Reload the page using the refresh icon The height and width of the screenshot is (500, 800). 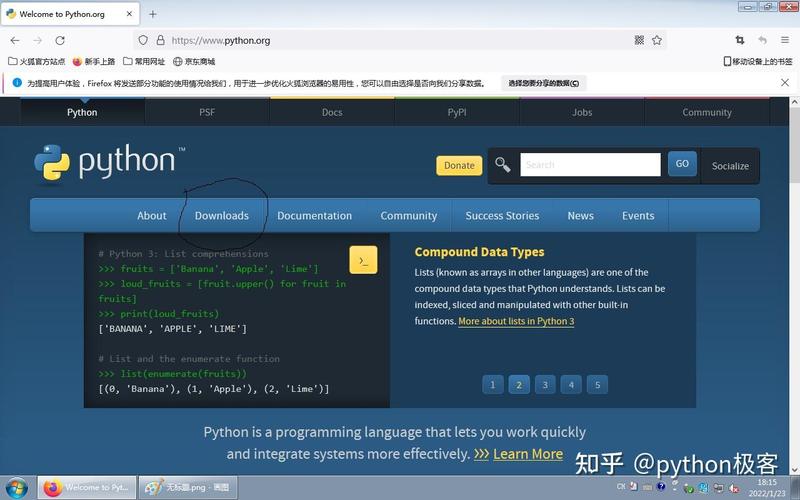[60, 40]
